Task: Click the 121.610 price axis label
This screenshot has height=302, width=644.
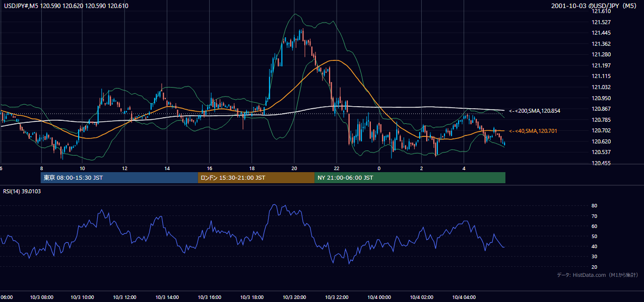Action: [x=602, y=11]
